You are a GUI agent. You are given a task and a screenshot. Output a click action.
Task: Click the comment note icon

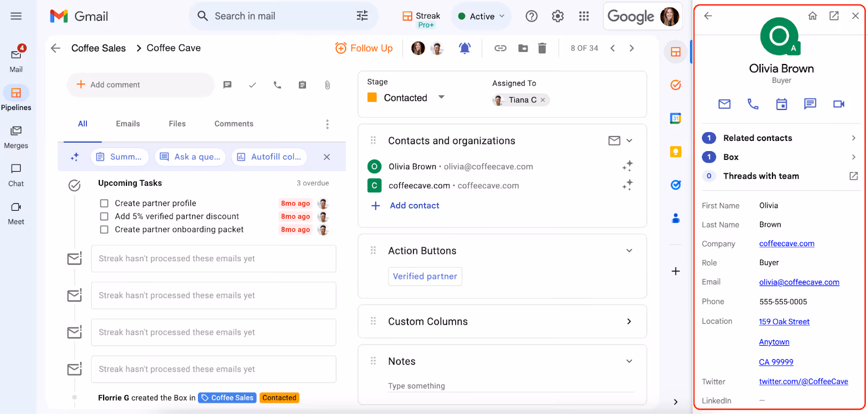pyautogui.click(x=227, y=85)
